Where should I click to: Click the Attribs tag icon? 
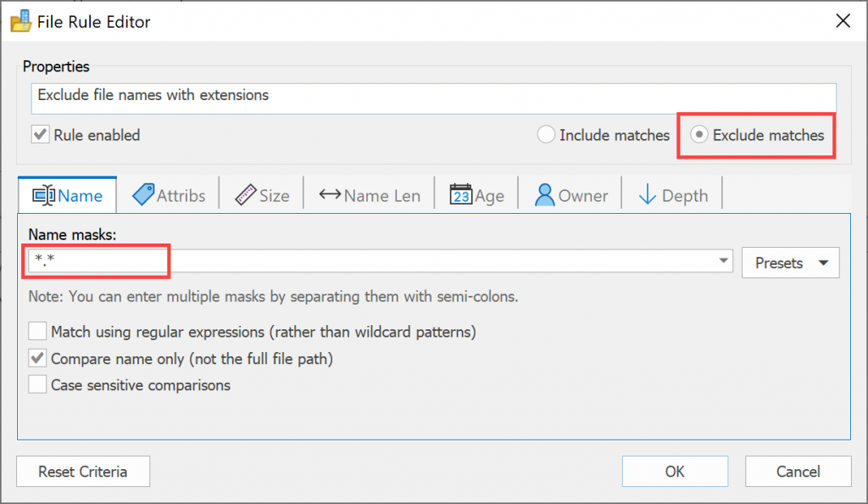(x=143, y=195)
